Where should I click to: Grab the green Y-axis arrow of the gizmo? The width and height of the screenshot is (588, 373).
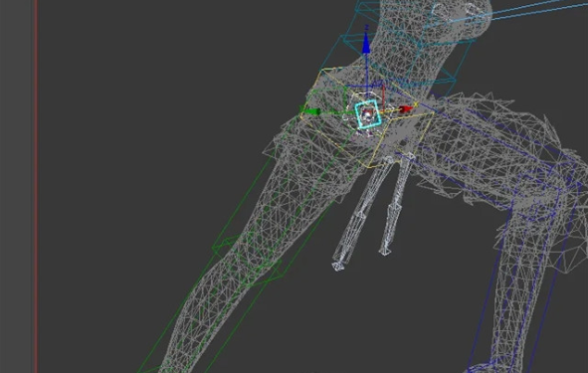point(310,110)
